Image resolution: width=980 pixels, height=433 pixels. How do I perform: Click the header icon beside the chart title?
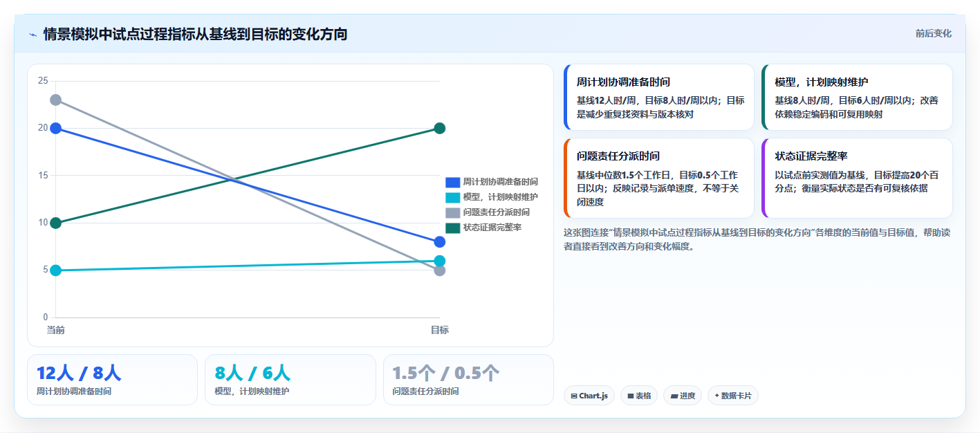pos(33,34)
